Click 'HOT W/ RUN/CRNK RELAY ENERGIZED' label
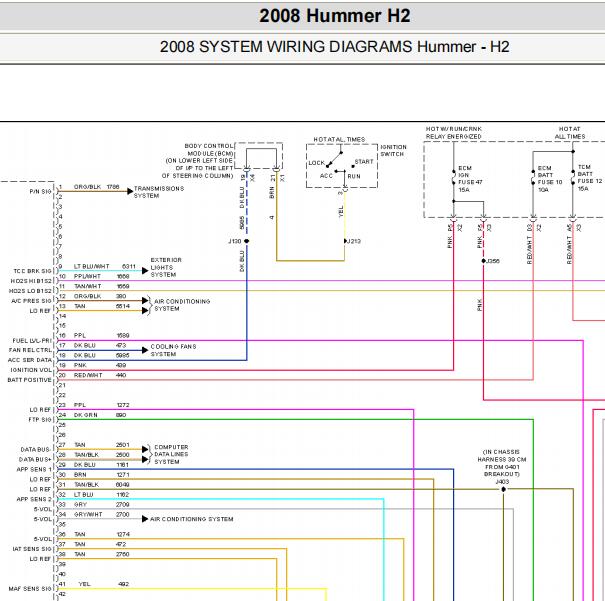 453,133
